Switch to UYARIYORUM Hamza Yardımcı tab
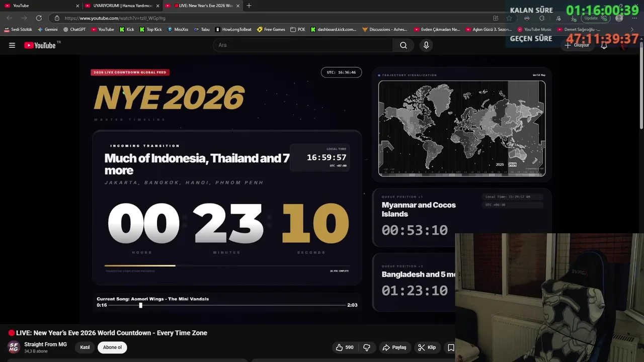Viewport: 644px width, 362px height. pos(122,6)
